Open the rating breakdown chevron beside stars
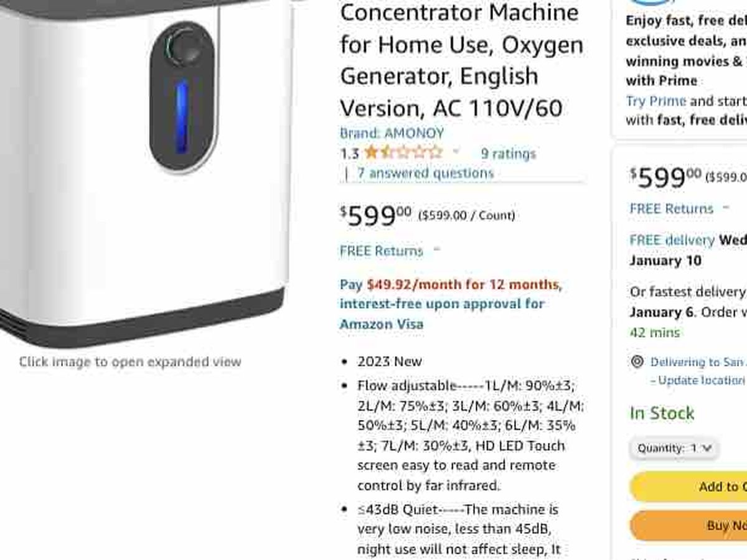 pyautogui.click(x=456, y=152)
